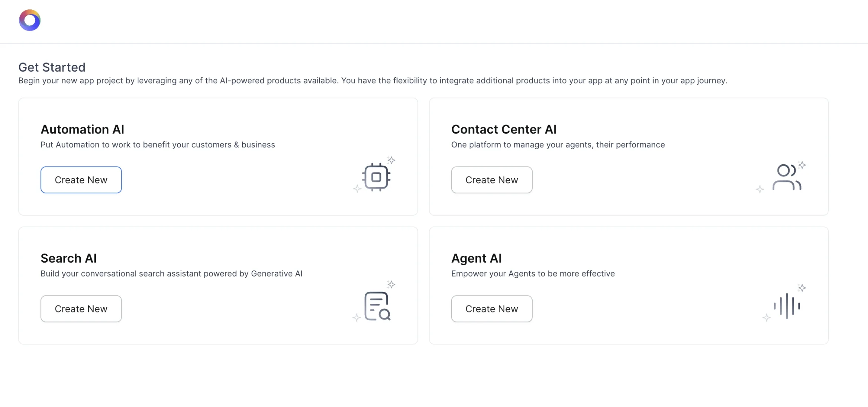The height and width of the screenshot is (407, 868).
Task: Click the Agent AI audio waveform icon
Action: coord(787,305)
